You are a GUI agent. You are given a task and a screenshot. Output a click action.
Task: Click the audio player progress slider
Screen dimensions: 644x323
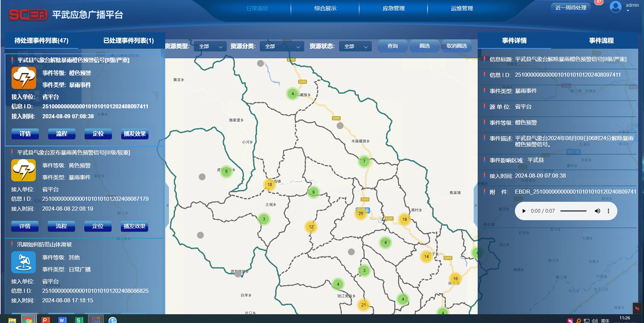tap(573, 211)
